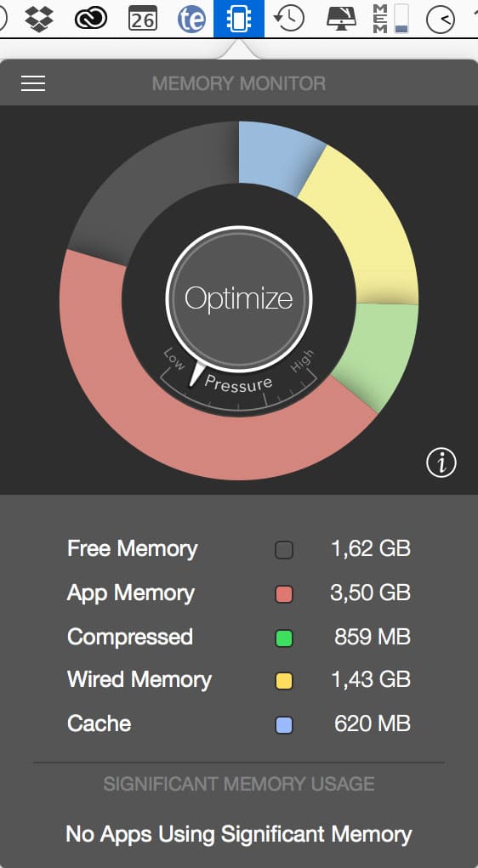Click the Dropbox menu bar icon
Screen dimensions: 478x868
(39, 19)
